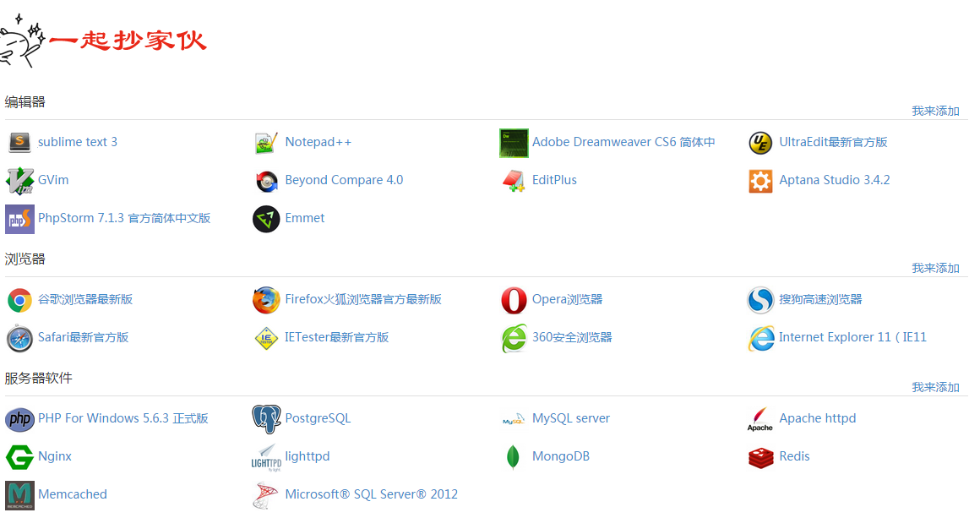Open PHP For Windows 5.6.3 link
Viewport: 980px width, 518px height.
(123, 418)
